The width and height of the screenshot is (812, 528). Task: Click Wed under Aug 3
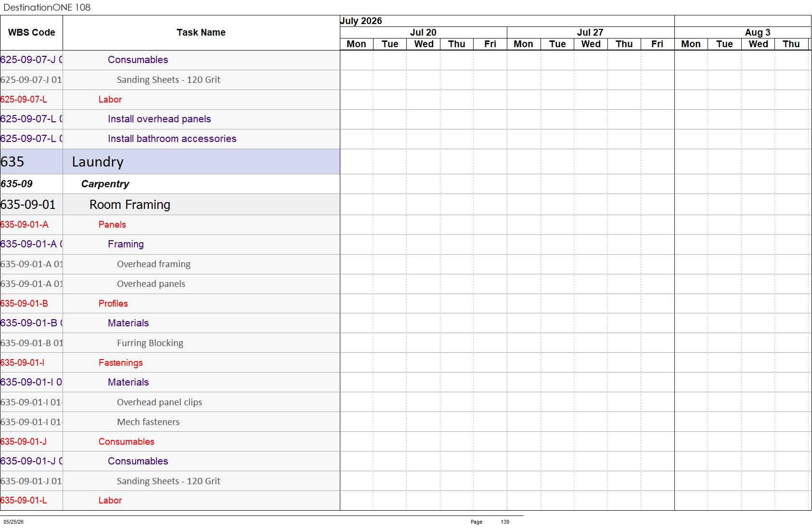coord(758,44)
